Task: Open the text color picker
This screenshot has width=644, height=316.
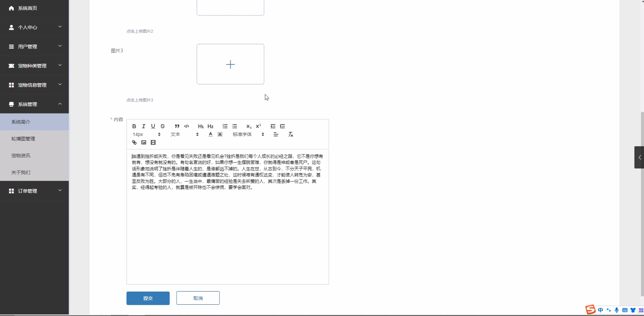Action: [210, 134]
